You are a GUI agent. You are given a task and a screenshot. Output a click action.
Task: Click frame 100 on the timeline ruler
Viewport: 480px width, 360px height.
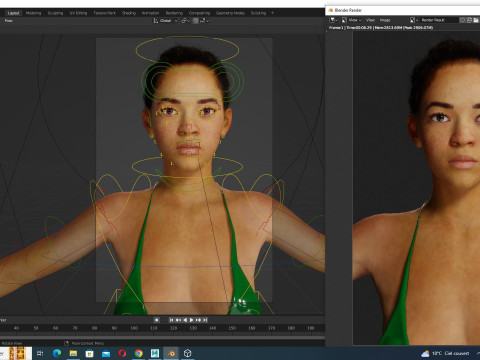tap(134, 328)
